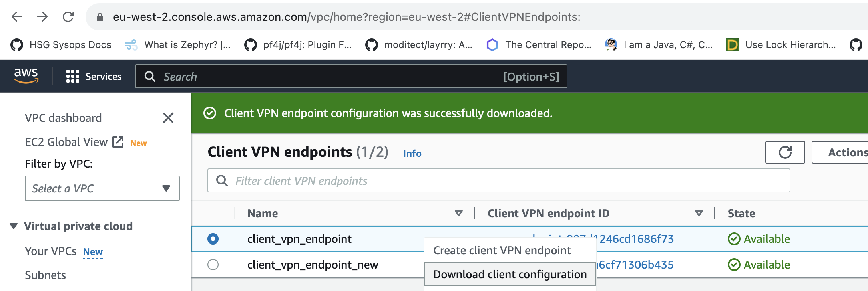Open the Services grid menu
Viewport: 868px width, 291px height.
pyautogui.click(x=94, y=76)
